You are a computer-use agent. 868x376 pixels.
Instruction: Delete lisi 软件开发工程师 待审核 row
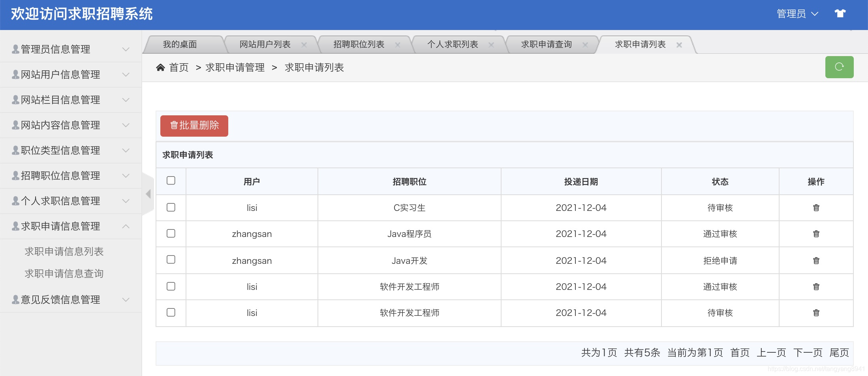816,313
